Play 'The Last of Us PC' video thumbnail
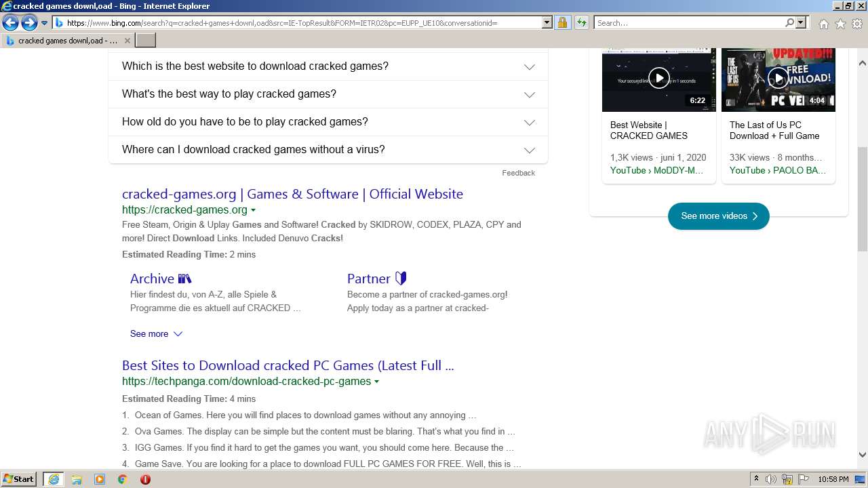The width and height of the screenshot is (868, 488). coord(778,79)
